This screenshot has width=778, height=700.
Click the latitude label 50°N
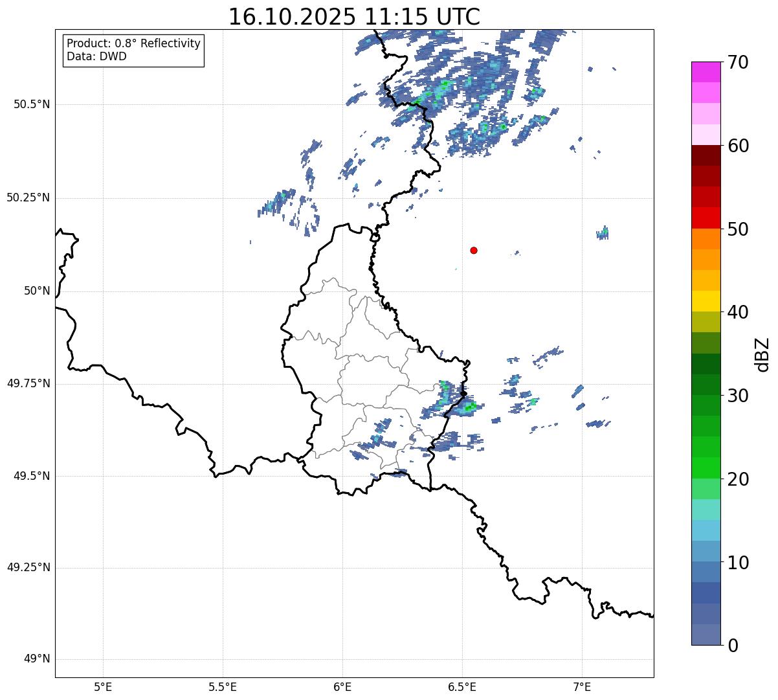38,291
